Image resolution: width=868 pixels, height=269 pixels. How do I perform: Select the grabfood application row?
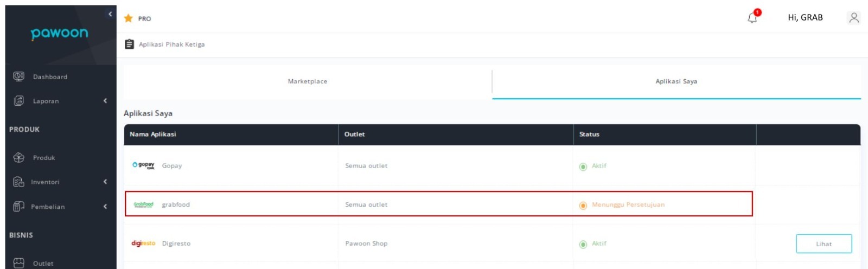pos(438,204)
